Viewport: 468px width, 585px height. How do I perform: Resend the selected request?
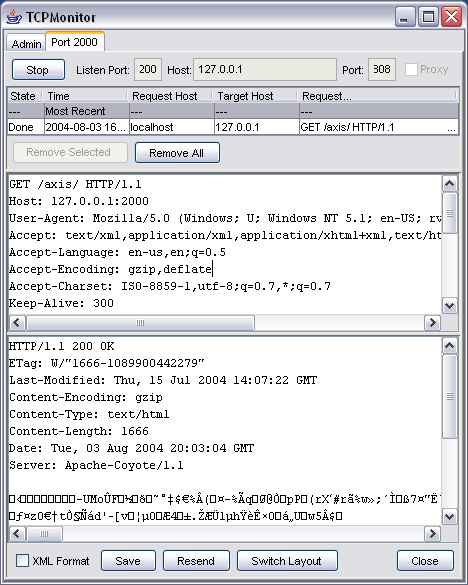(x=196, y=560)
